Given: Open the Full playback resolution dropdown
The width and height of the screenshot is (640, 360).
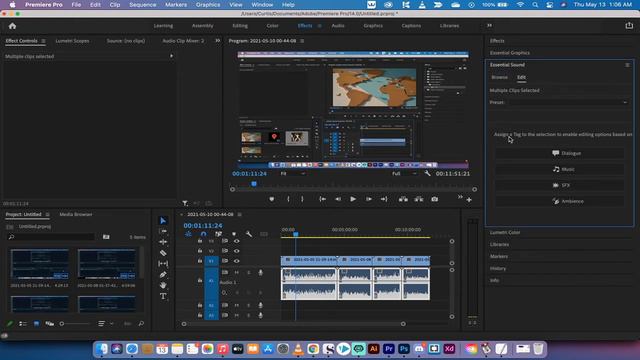Looking at the screenshot, I should [x=404, y=173].
